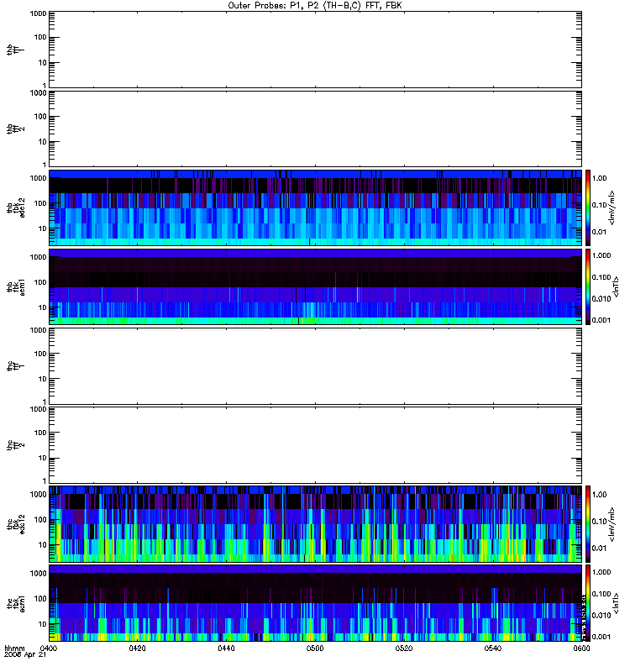Click the "100" y-tick of thb fff 2 panel
Image resolution: width=630 pixels, height=672 pixels.
pos(40,117)
